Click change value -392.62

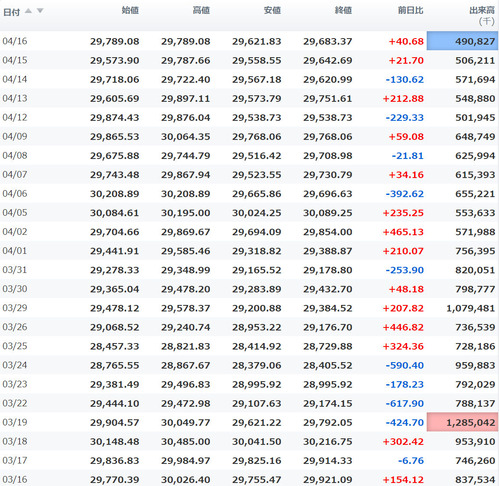(404, 194)
